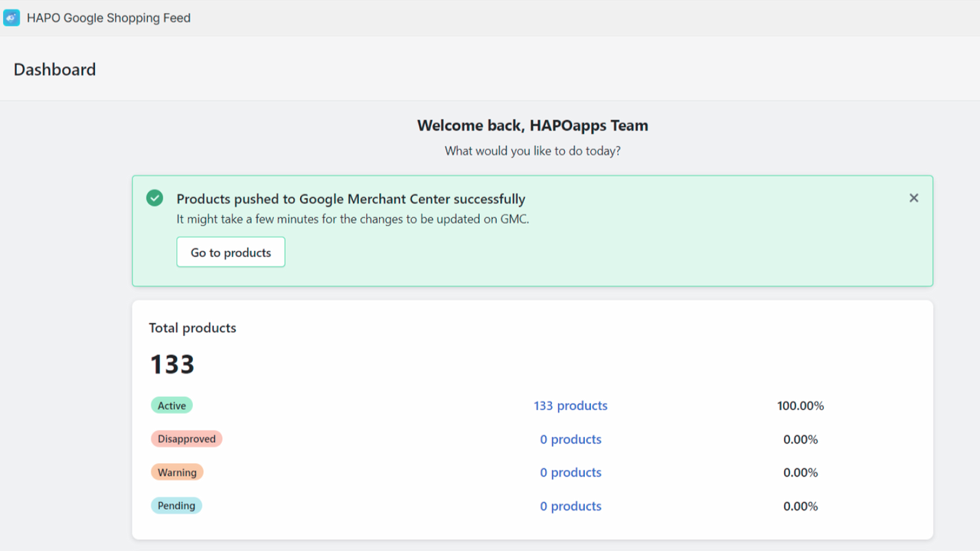980x551 pixels.
Task: Click the HAPO Google Shopping Feed title
Action: tap(109, 18)
